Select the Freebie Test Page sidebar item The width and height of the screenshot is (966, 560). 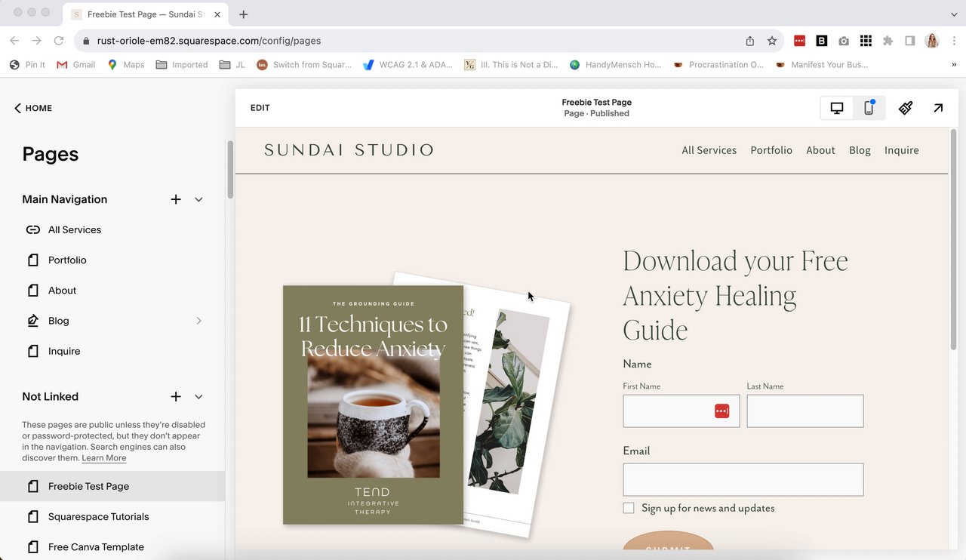pos(112,486)
